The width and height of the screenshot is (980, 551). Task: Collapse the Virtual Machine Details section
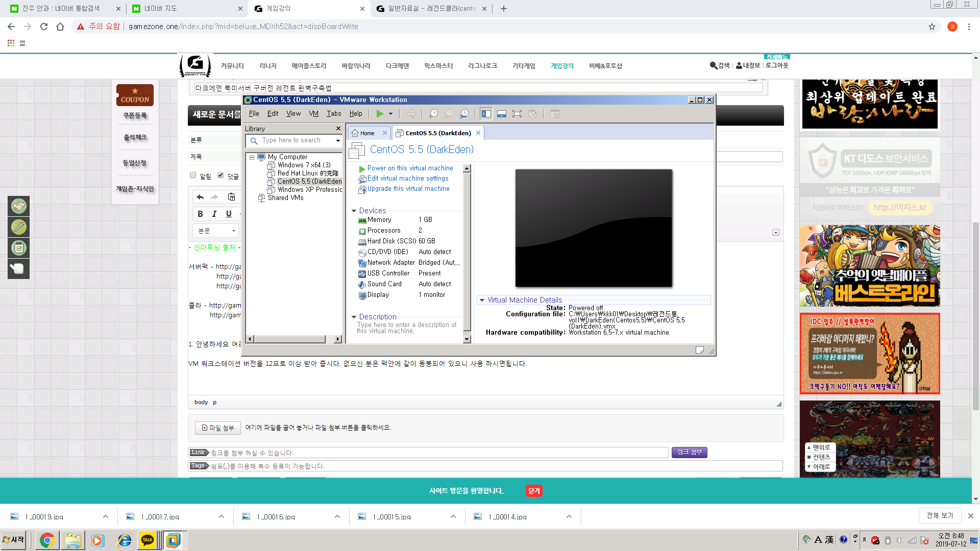(x=482, y=300)
